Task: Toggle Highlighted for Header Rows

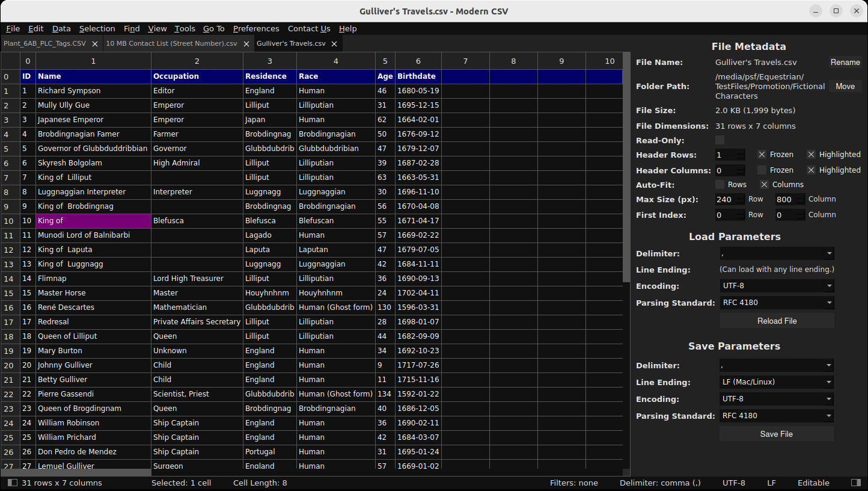Action: coord(811,155)
